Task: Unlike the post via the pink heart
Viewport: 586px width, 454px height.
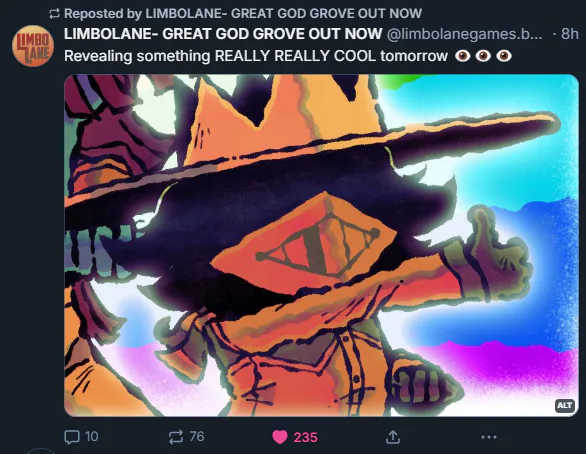Action: tap(280, 437)
